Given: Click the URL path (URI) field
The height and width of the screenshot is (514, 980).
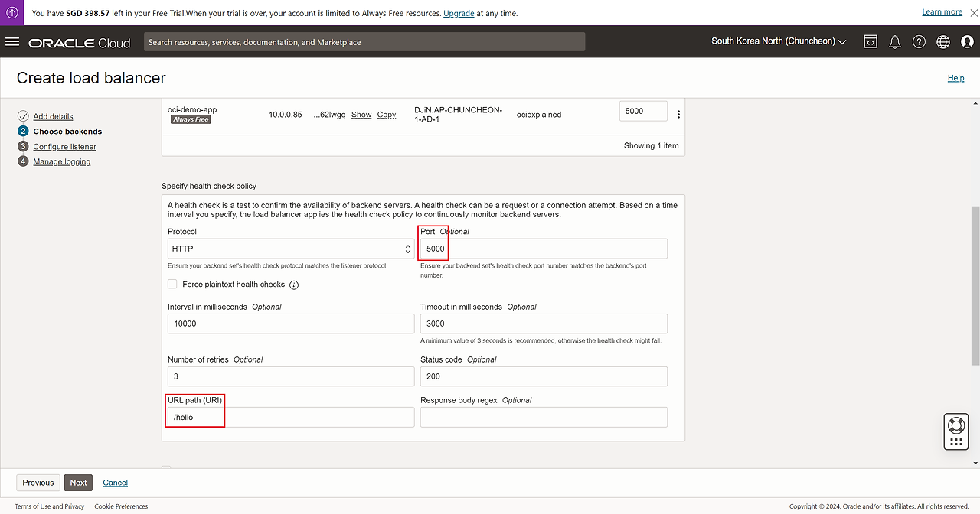Looking at the screenshot, I should 291,417.
